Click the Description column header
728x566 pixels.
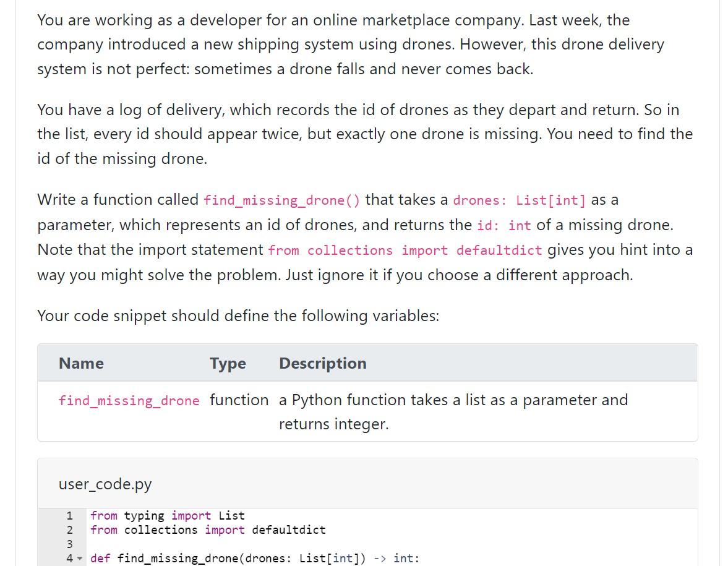point(322,363)
